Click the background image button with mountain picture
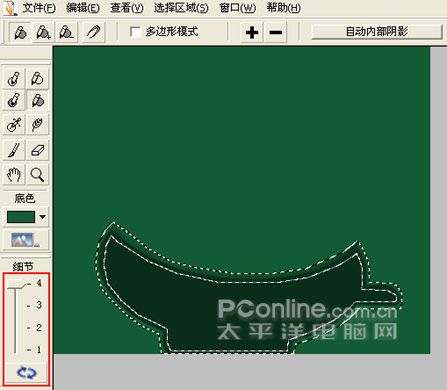This screenshot has width=447, height=390. tap(26, 240)
